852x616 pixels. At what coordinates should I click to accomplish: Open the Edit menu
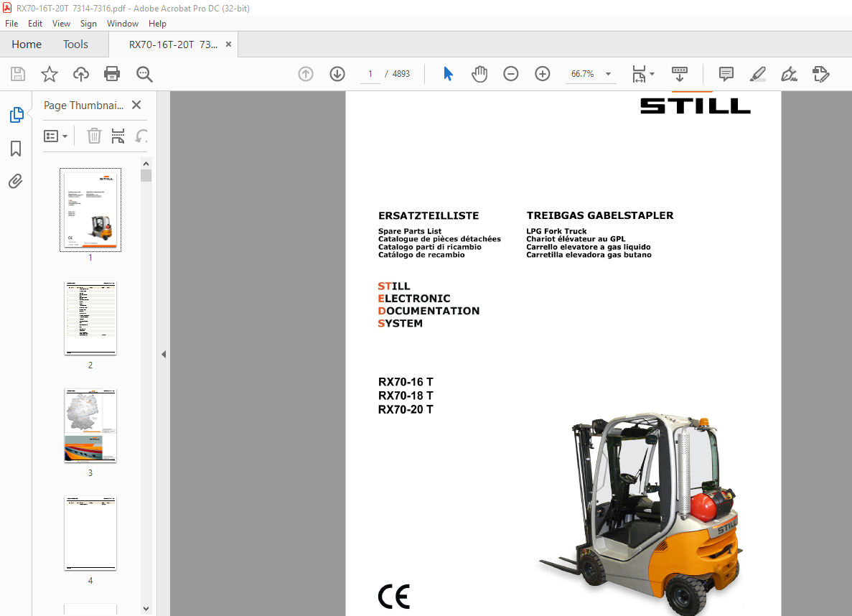(x=34, y=24)
